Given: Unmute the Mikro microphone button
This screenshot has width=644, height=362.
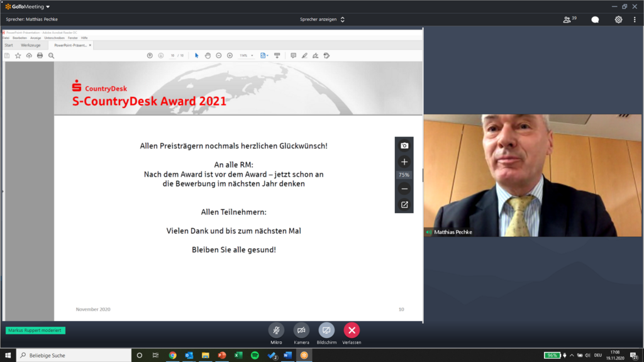Looking at the screenshot, I should [276, 331].
